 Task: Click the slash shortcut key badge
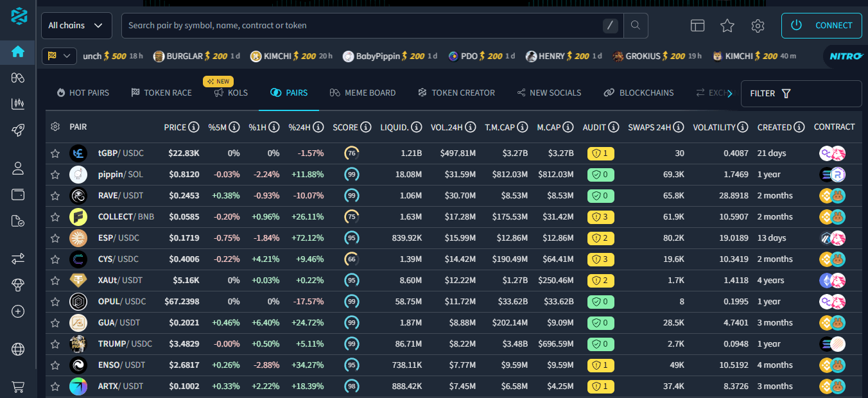(611, 26)
